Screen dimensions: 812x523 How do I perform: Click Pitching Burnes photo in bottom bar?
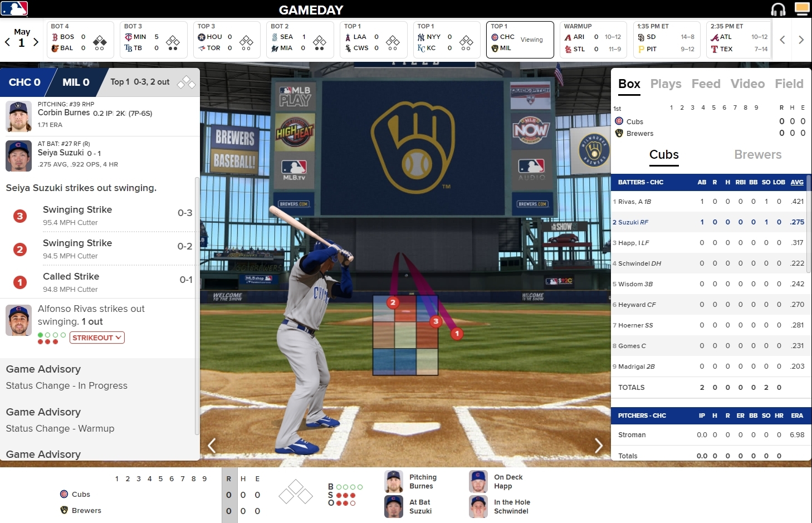[394, 482]
